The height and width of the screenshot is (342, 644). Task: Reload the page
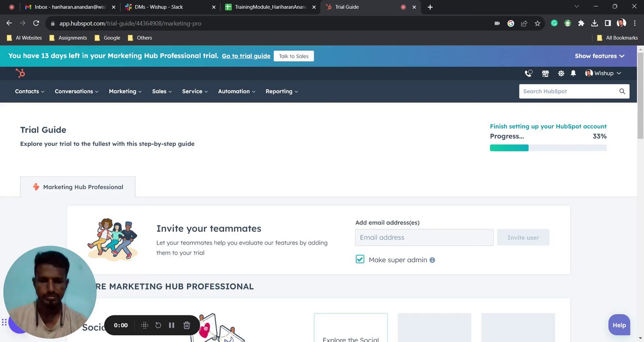click(x=36, y=23)
